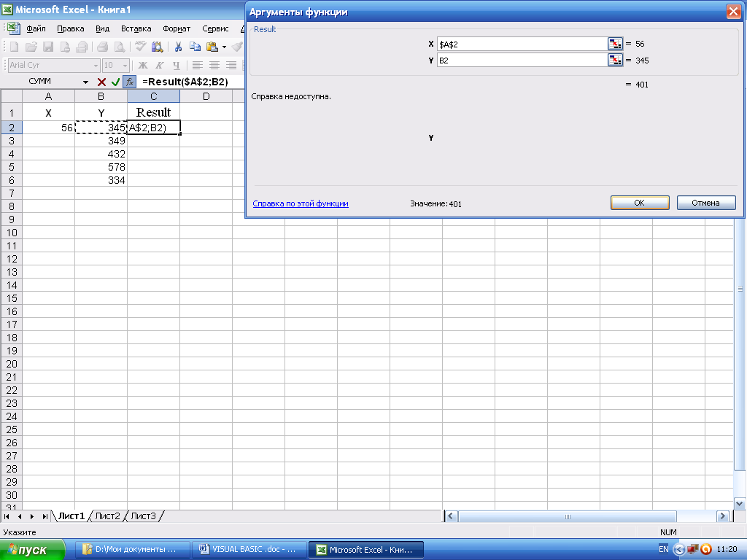The height and width of the screenshot is (560, 747).
Task: Select sheet tab Лист1
Action: 71,516
